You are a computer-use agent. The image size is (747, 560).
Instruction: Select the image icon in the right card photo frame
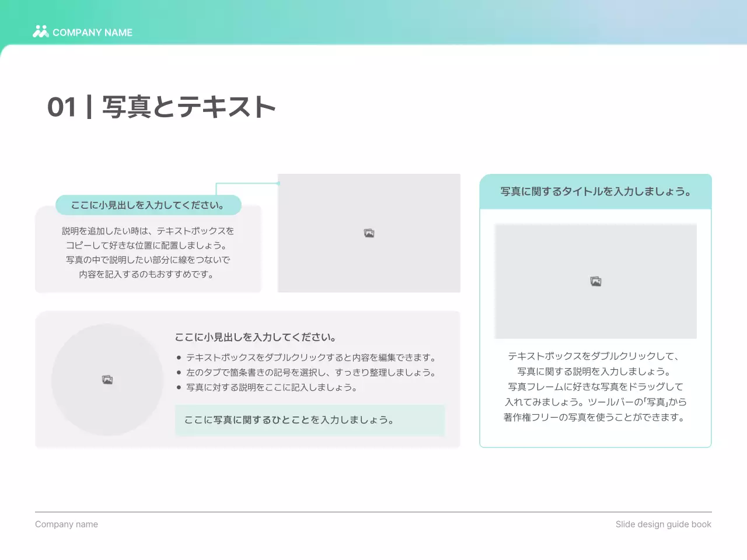(596, 282)
